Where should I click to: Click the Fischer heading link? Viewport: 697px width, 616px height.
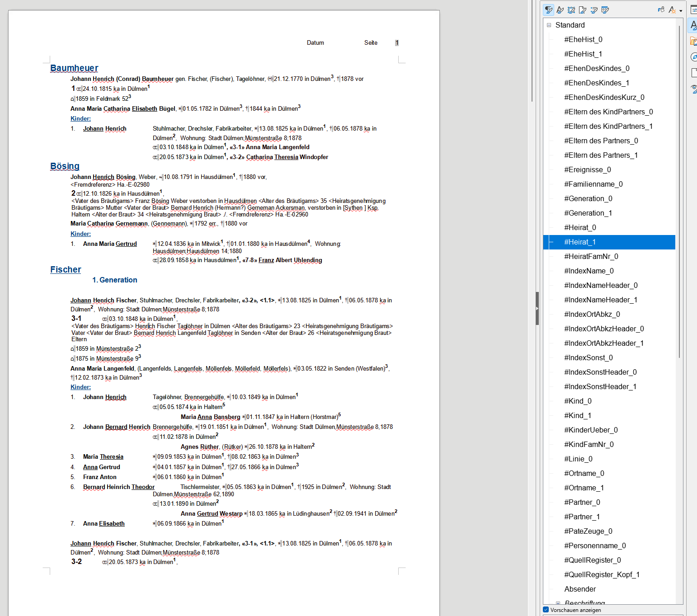tap(66, 270)
